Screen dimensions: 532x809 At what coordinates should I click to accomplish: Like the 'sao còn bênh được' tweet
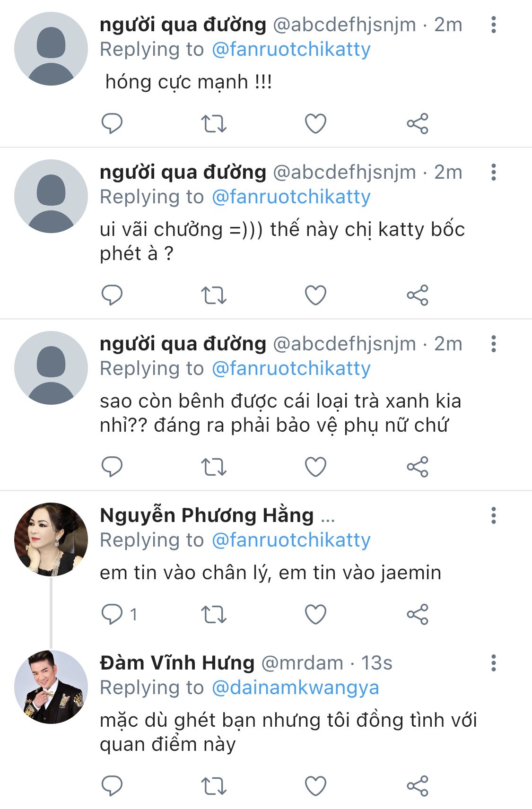click(315, 467)
